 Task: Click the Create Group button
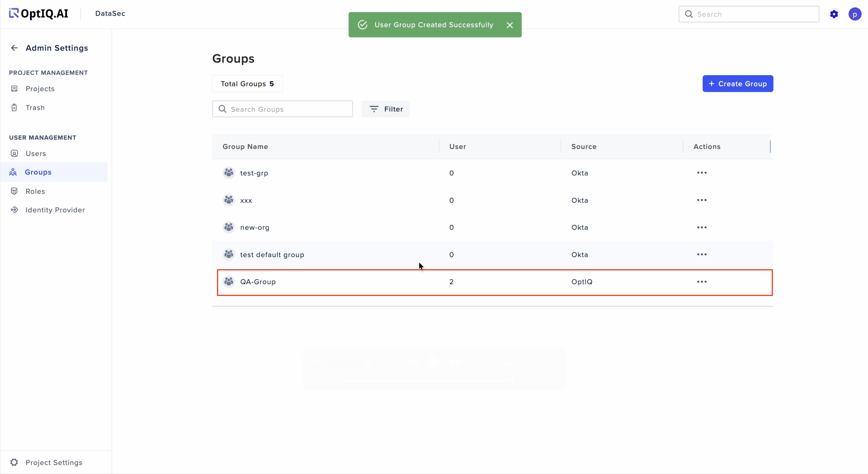click(x=738, y=84)
